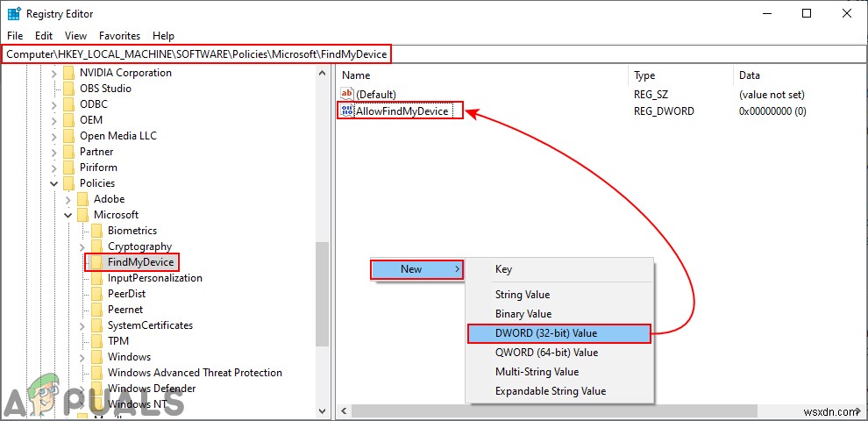
Task: Select the OBS Studio folder icon
Action: (68, 89)
